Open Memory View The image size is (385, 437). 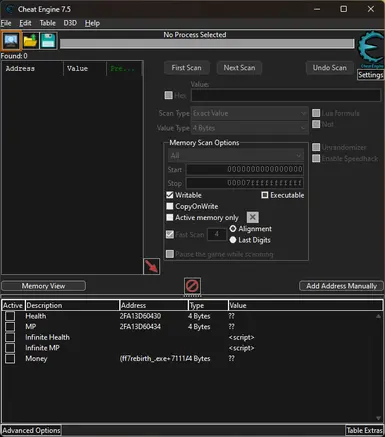[x=43, y=286]
